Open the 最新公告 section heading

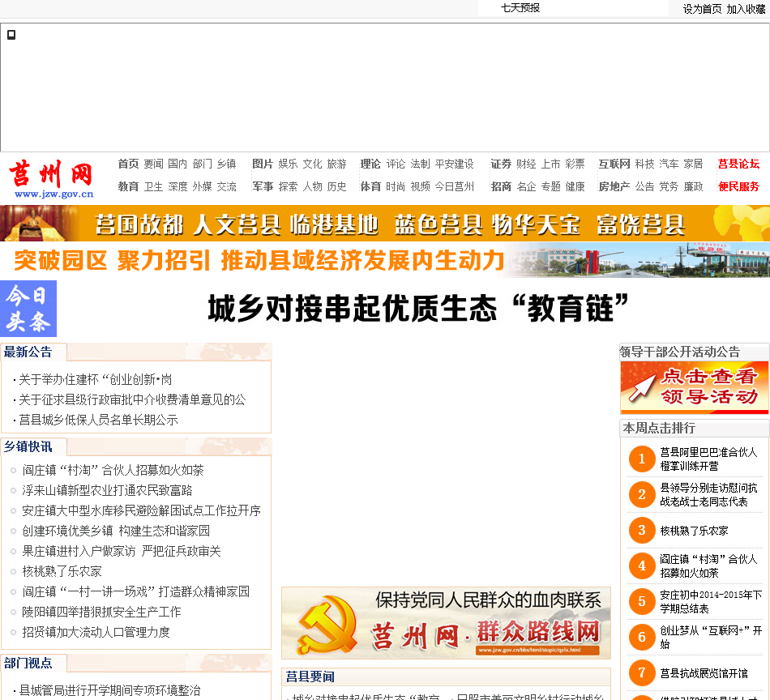click(28, 352)
